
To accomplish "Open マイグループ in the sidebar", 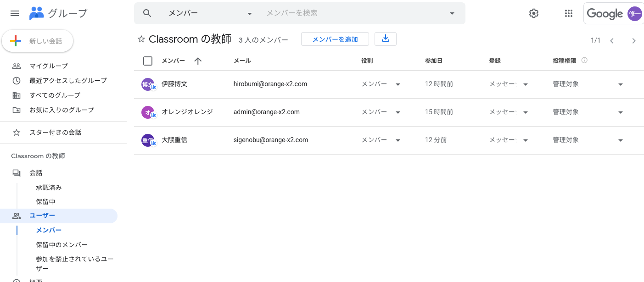I will (48, 66).
